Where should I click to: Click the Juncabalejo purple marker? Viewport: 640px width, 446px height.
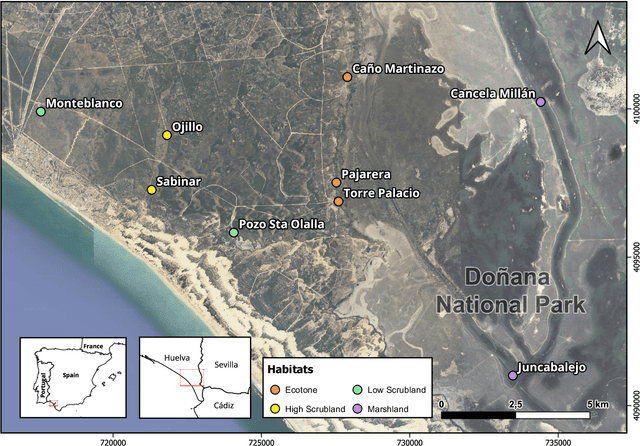pyautogui.click(x=513, y=376)
